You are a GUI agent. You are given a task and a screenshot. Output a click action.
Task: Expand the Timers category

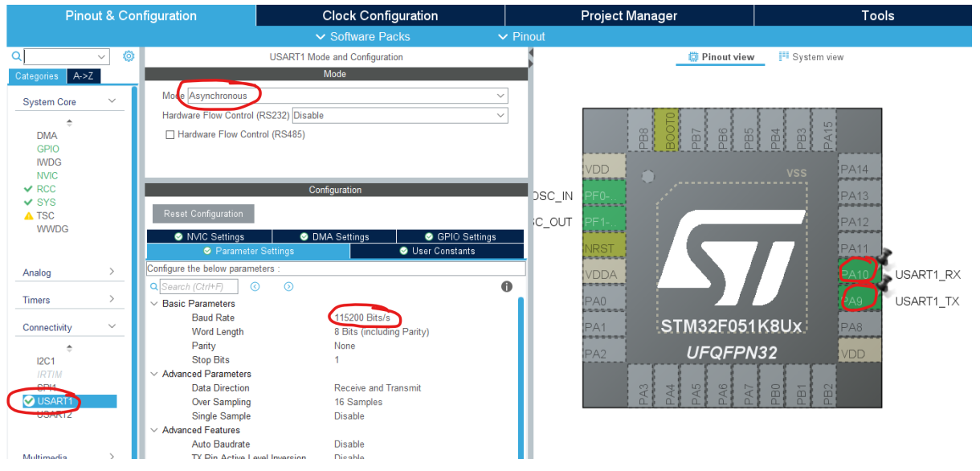click(112, 299)
